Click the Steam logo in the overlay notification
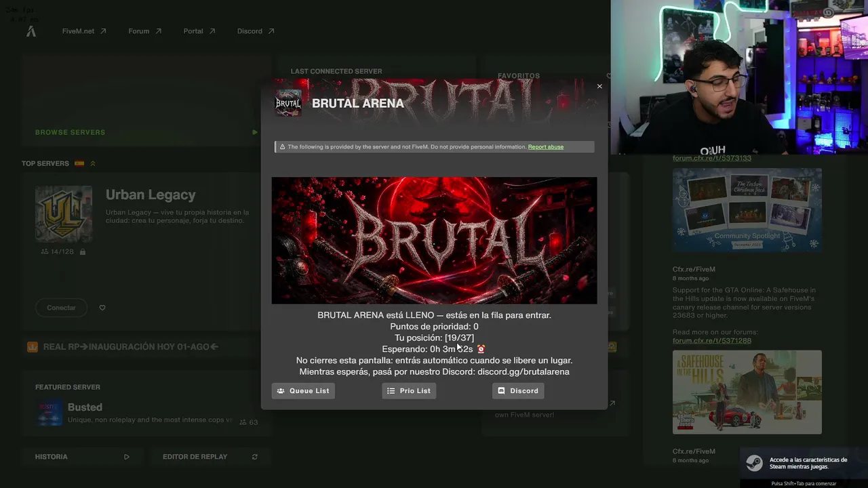The image size is (868, 488). 754,463
